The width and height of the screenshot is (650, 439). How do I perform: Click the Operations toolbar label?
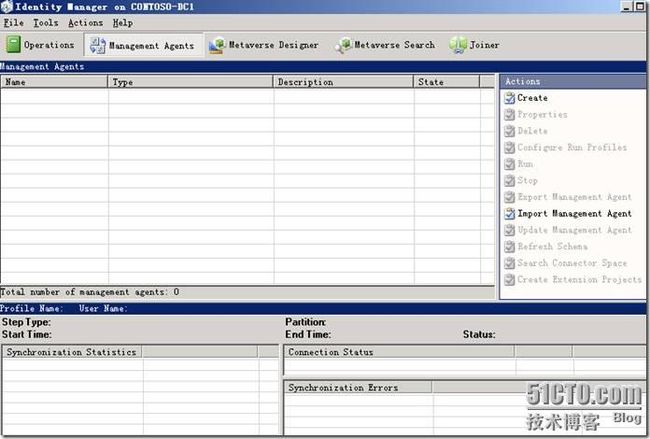49,45
